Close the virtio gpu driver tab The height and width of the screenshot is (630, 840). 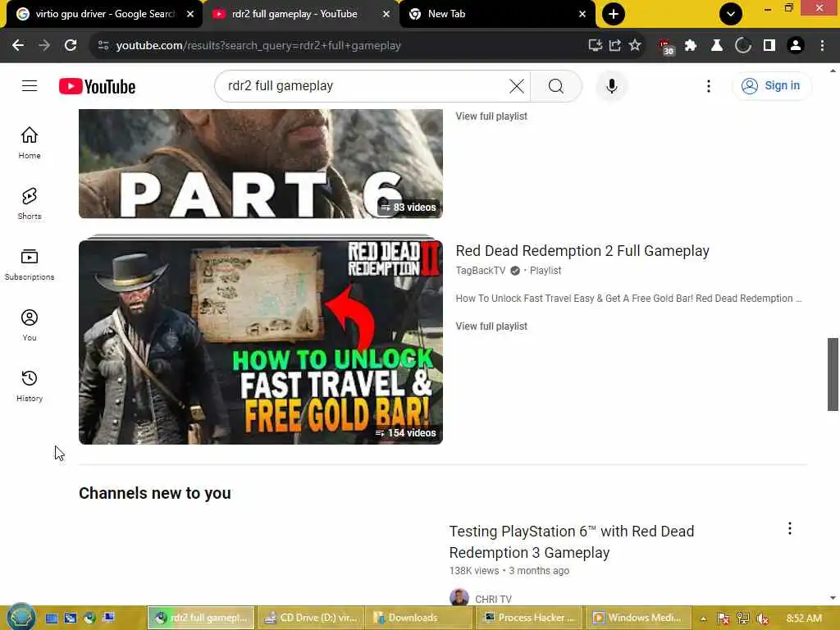point(190,14)
